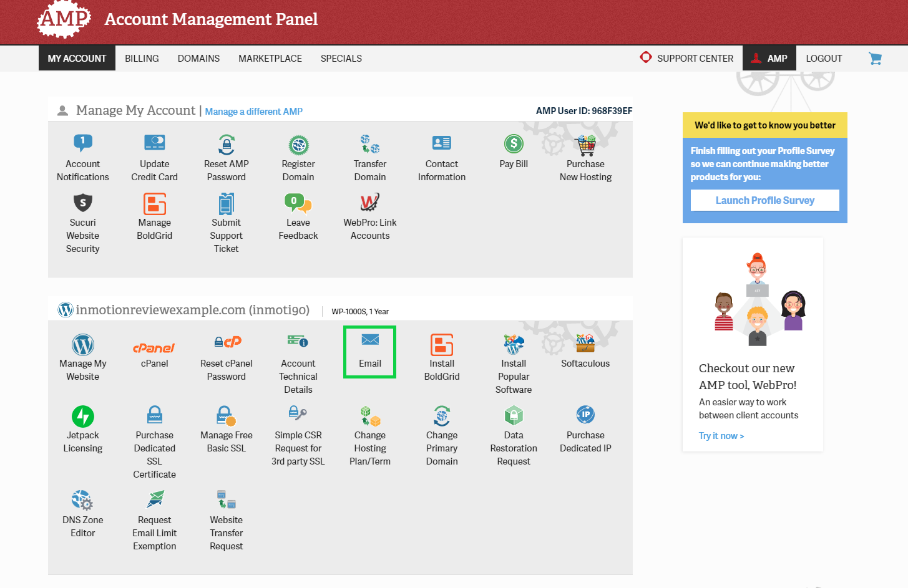
Task: Click the AMP logo in header
Action: coord(64,19)
